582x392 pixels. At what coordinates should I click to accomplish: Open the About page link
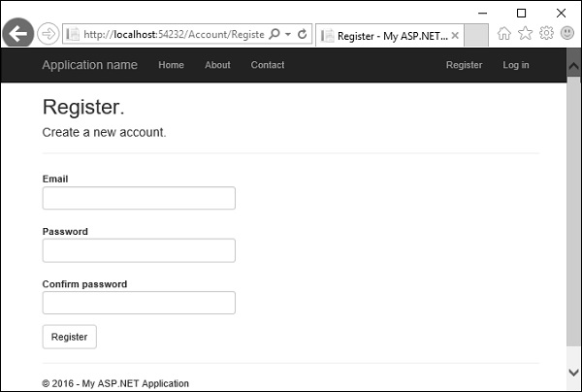pos(217,65)
